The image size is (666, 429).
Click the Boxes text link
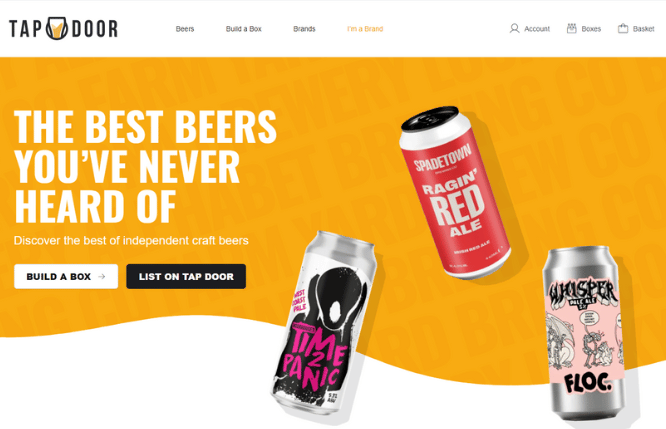pyautogui.click(x=591, y=29)
